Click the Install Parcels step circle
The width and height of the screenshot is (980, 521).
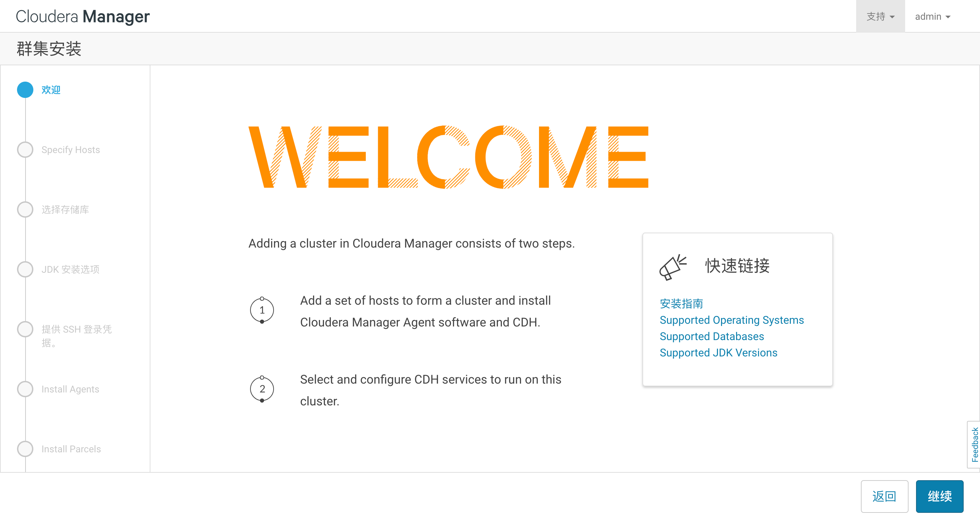[25, 449]
